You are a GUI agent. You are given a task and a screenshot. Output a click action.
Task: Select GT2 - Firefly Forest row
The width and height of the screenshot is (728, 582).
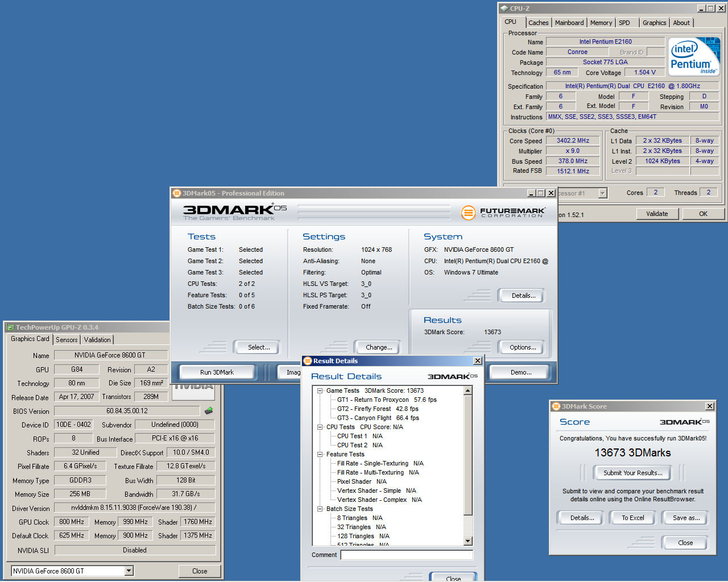(x=378, y=409)
